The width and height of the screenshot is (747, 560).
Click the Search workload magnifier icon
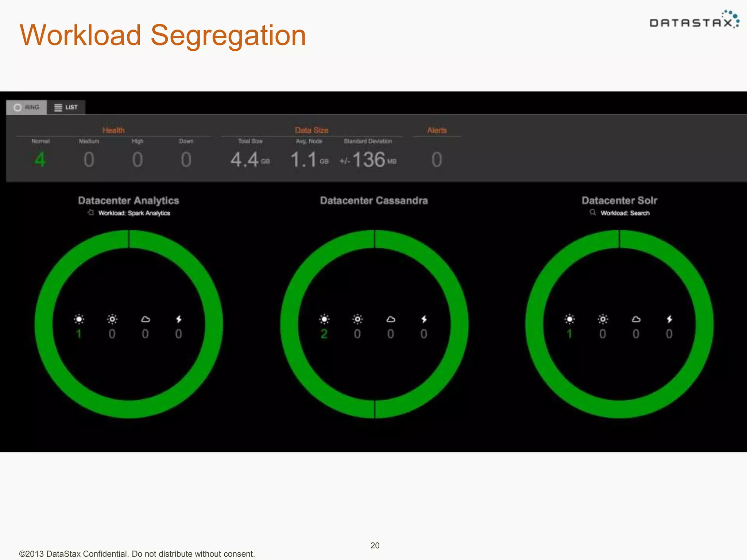(x=593, y=213)
